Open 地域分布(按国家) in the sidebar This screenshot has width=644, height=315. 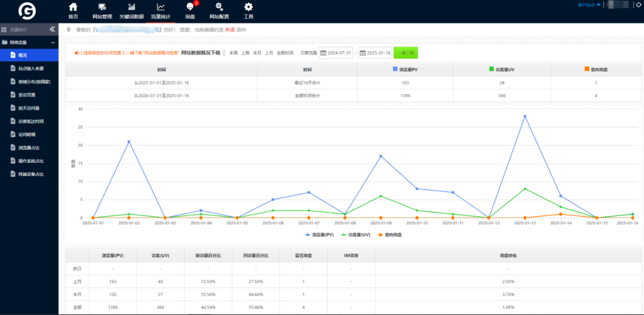click(34, 82)
